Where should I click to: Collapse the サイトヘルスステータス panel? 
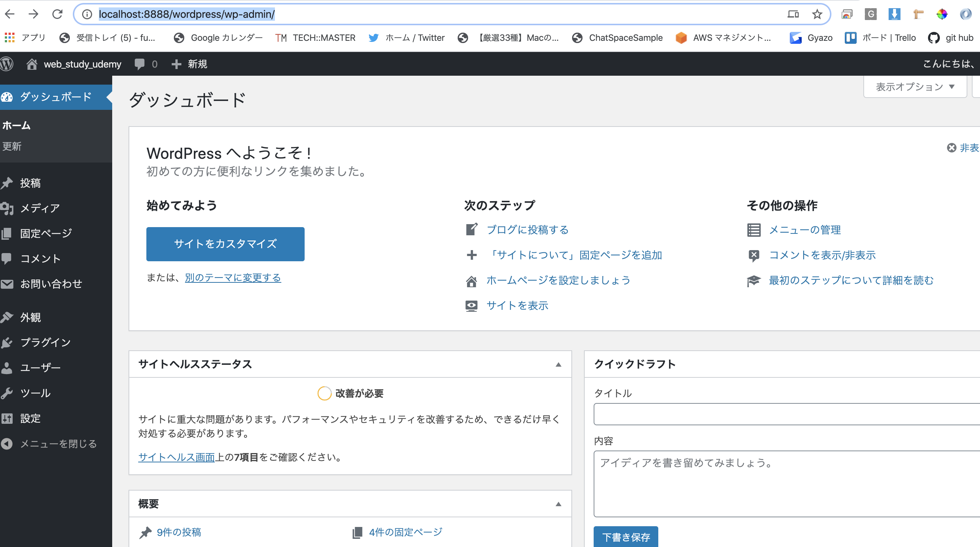pyautogui.click(x=558, y=364)
